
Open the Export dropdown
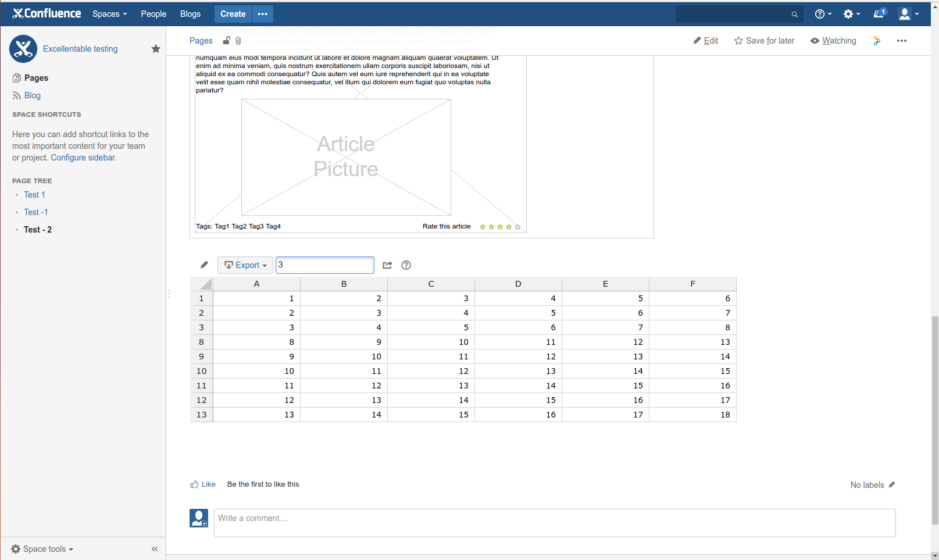pyautogui.click(x=245, y=265)
